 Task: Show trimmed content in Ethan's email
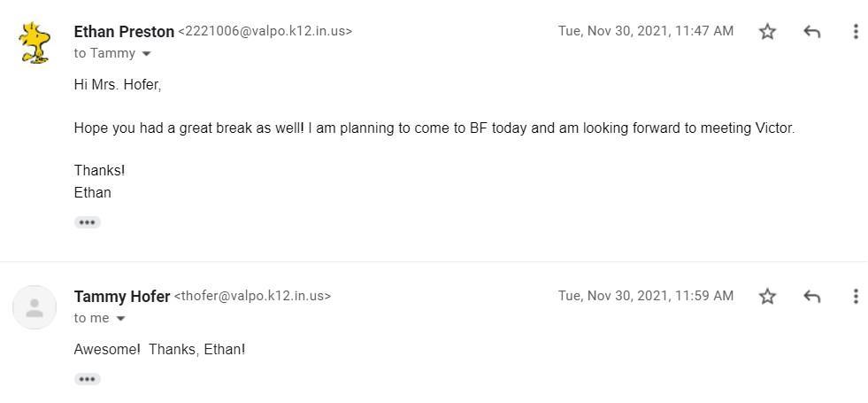click(87, 222)
